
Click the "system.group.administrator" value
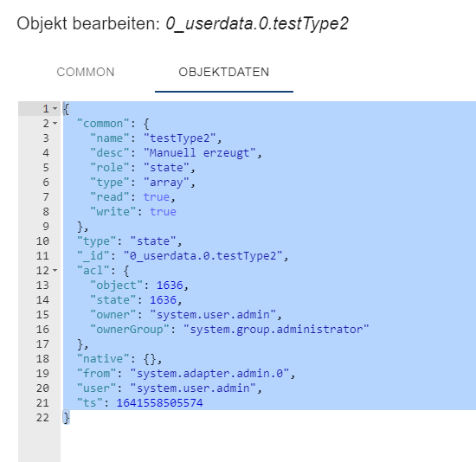coord(275,329)
